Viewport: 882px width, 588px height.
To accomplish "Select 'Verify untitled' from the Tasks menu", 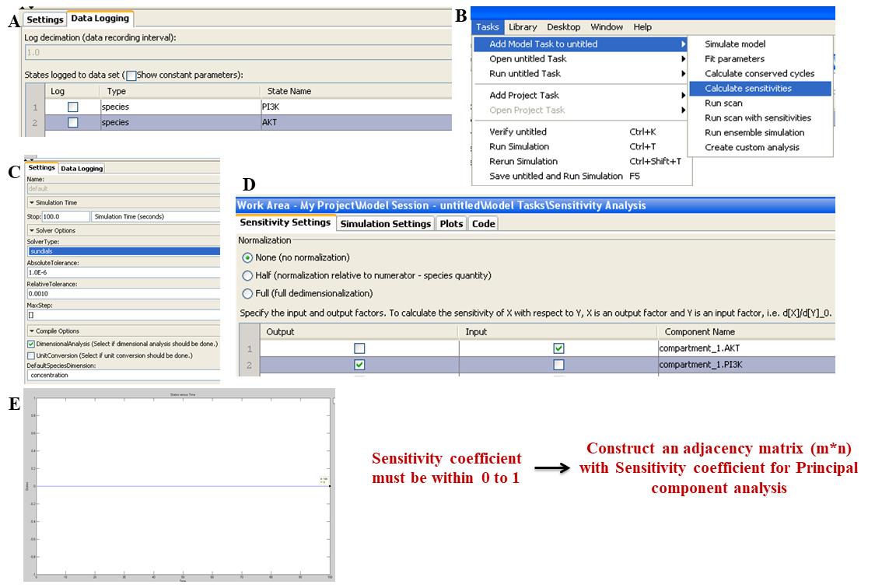I will tap(580, 131).
